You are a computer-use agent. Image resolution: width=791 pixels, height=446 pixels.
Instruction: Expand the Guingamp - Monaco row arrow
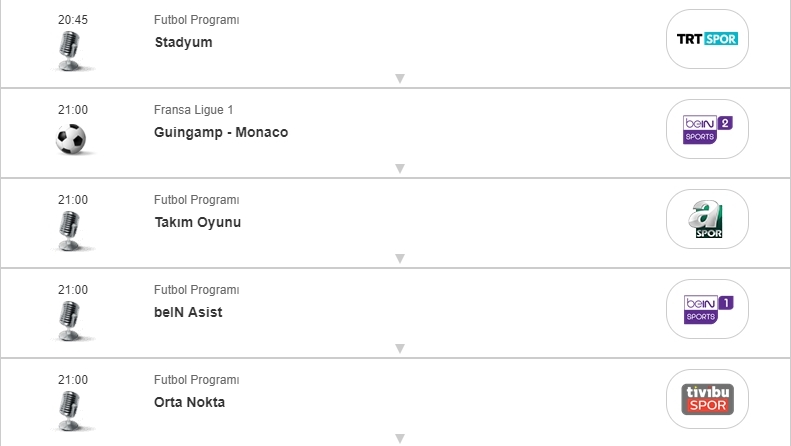coord(399,169)
